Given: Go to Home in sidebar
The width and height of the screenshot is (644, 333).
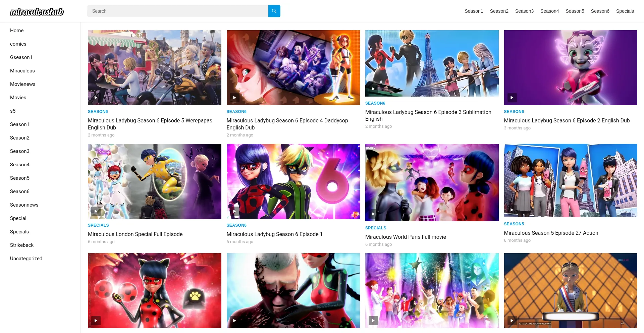Looking at the screenshot, I should point(17,31).
